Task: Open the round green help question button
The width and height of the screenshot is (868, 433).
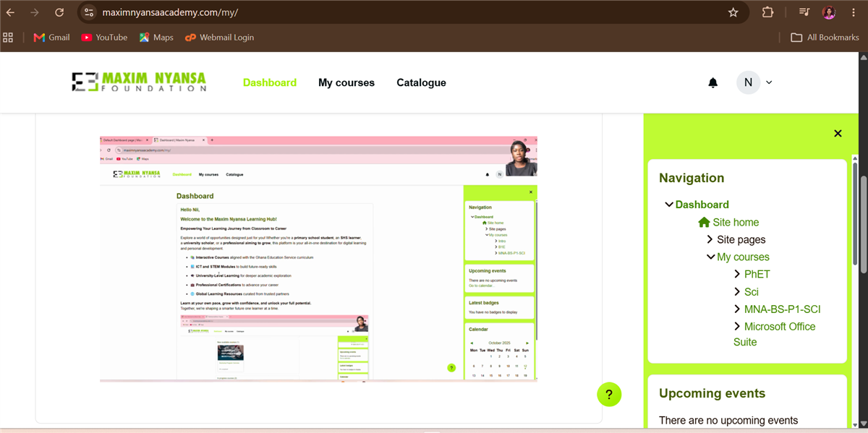Action: (x=609, y=395)
